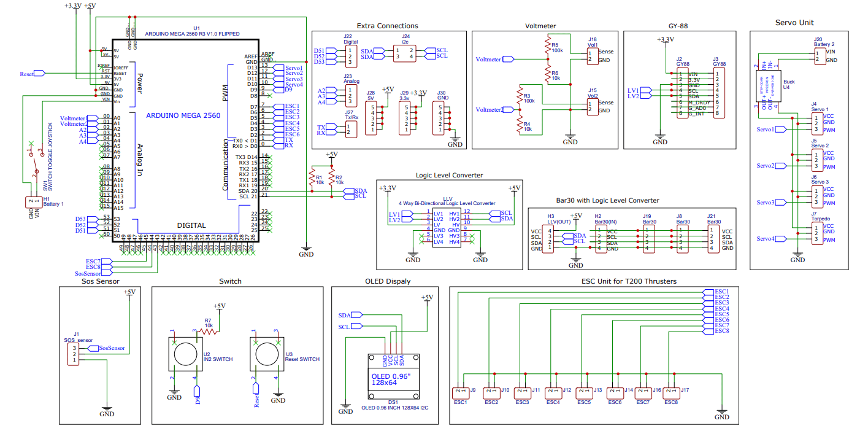The image size is (868, 431).
Task: Select resistor R5 100k in Voltmeter section
Action: point(547,46)
